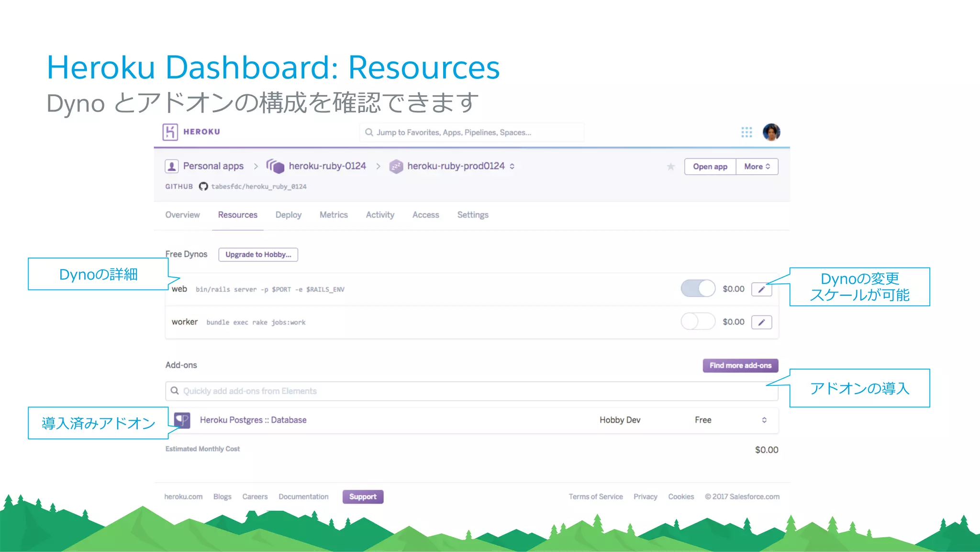Image resolution: width=980 pixels, height=552 pixels.
Task: Click the Documentation footer link
Action: coord(303,496)
